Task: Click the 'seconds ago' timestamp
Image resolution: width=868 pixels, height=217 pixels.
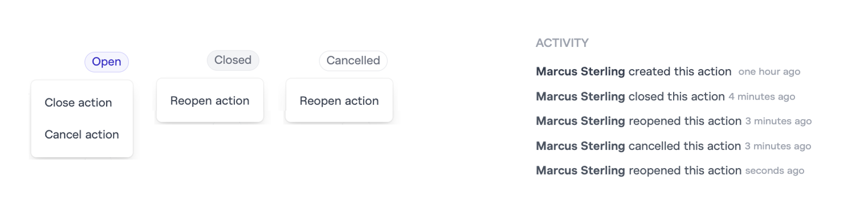Action: point(774,171)
